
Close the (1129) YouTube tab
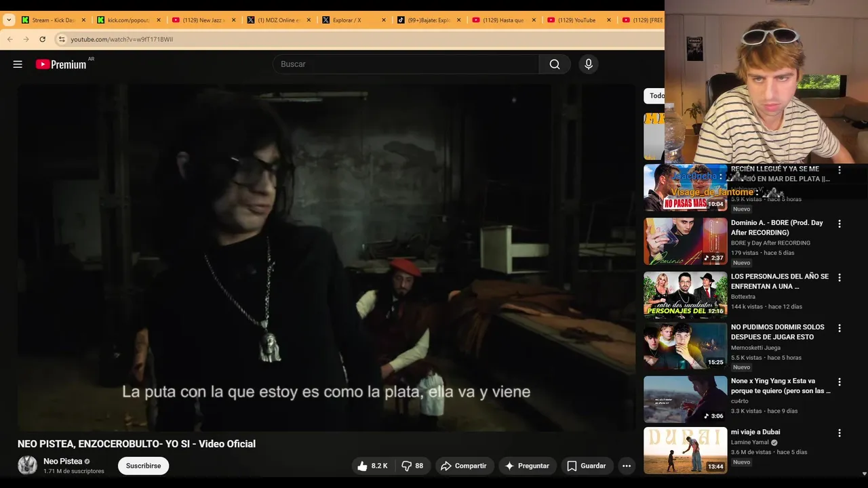[x=609, y=20]
